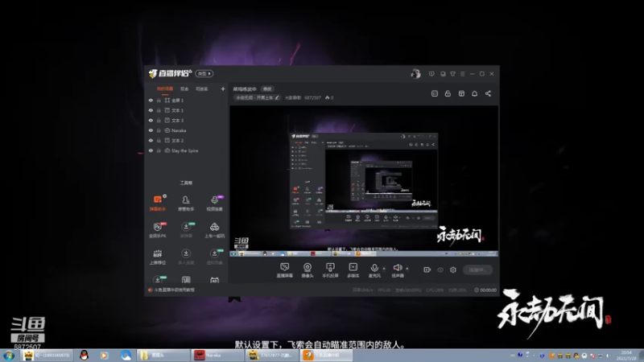
Task: Open the user avatar profile
Action: (415, 74)
